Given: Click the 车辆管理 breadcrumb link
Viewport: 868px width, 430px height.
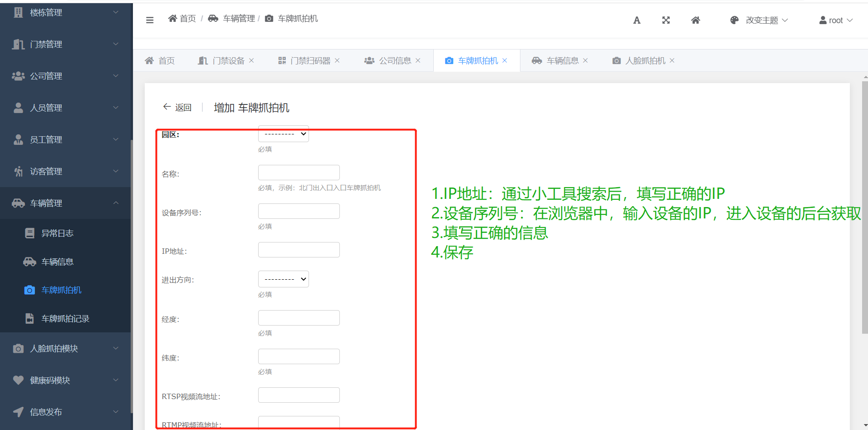Looking at the screenshot, I should pyautogui.click(x=239, y=19).
